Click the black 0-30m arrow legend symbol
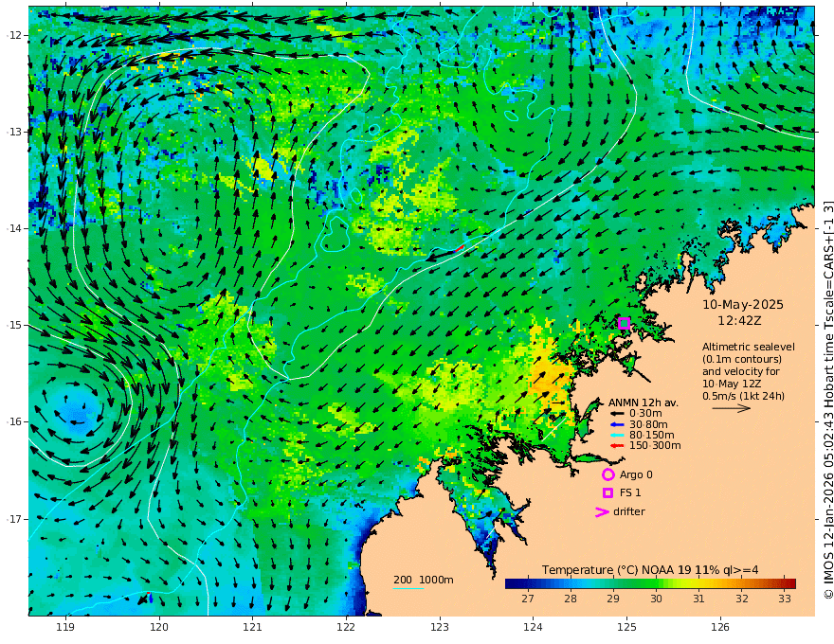The image size is (834, 644). click(x=616, y=414)
